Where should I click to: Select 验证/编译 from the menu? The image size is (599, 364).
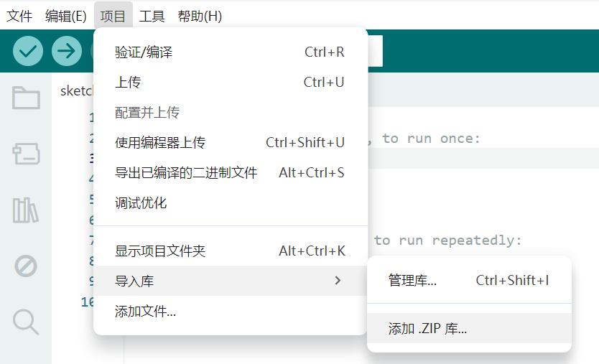click(x=144, y=52)
